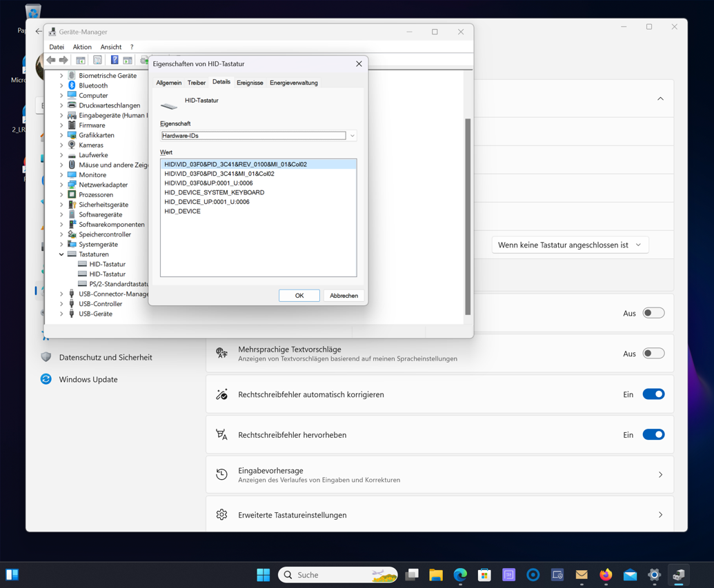Image resolution: width=714 pixels, height=588 pixels.
Task: Click the Erweiterte Tastatureinstellungen gear icon
Action: 221,515
